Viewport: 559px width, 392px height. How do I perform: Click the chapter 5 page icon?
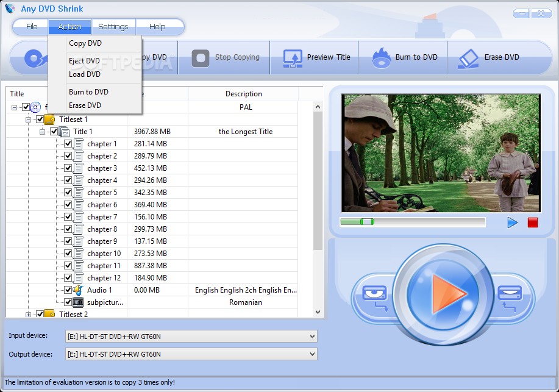78,193
